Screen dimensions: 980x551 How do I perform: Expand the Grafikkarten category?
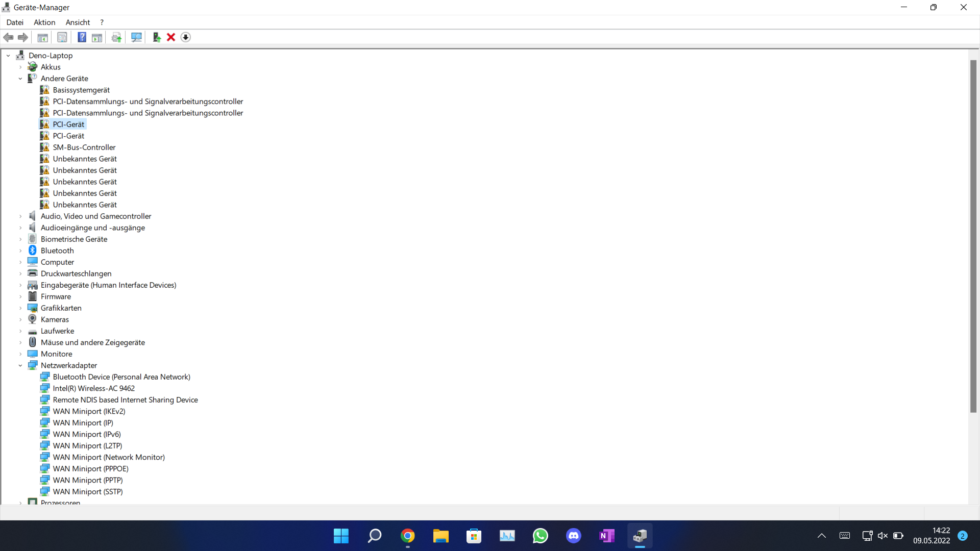pyautogui.click(x=20, y=308)
